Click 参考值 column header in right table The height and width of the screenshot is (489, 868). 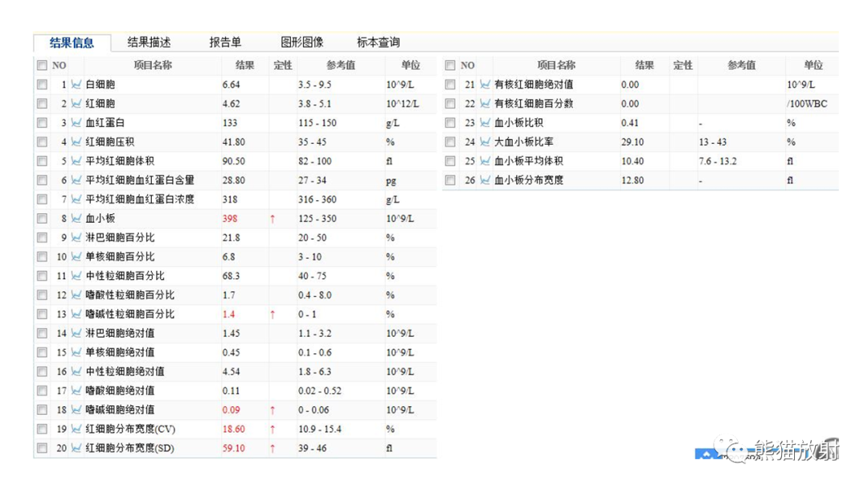(742, 65)
